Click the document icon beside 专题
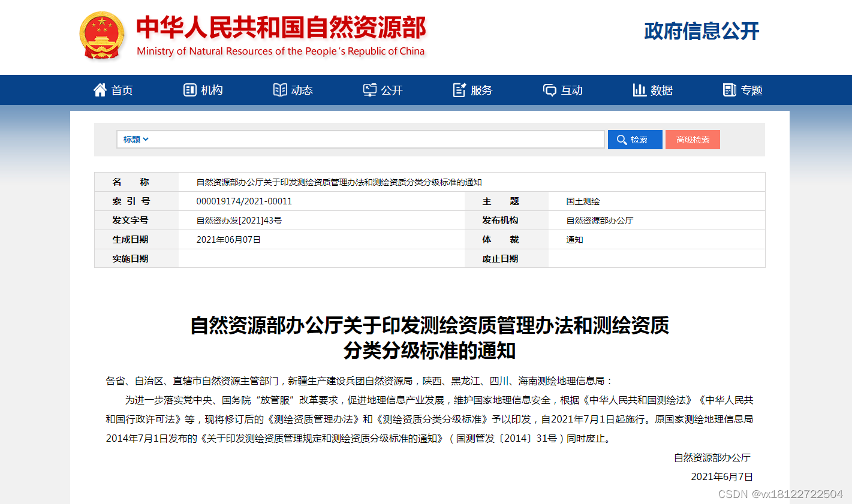This screenshot has width=852, height=504. click(x=730, y=90)
